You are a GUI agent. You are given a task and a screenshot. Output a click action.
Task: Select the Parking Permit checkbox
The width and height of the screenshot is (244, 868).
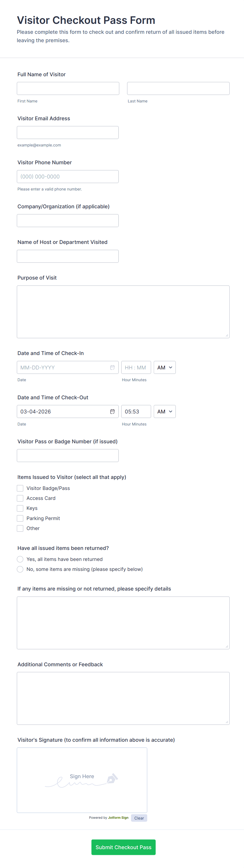coord(20,518)
